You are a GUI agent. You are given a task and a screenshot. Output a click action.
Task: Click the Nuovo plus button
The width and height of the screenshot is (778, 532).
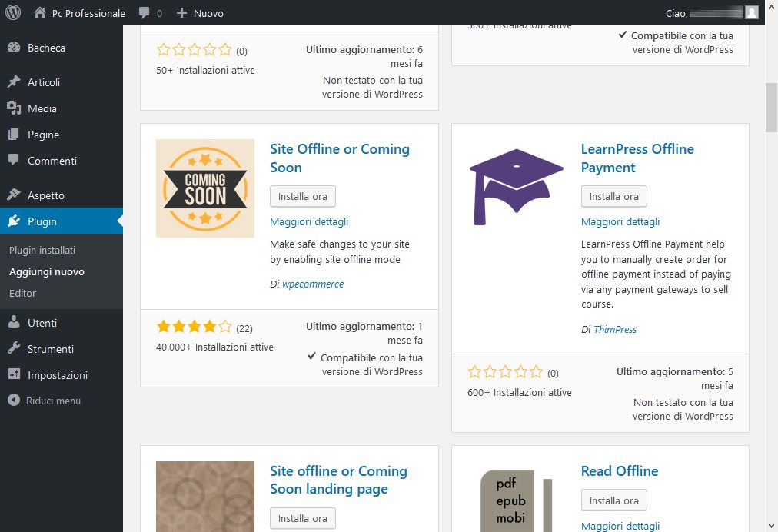(200, 13)
